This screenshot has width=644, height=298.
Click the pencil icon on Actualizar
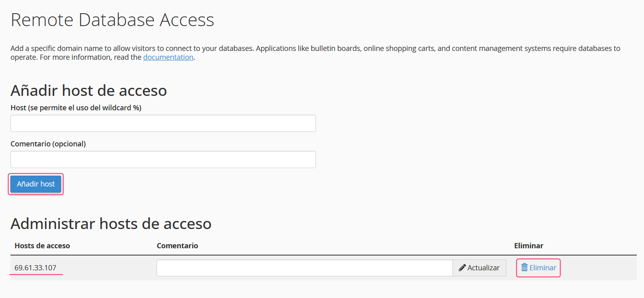pyautogui.click(x=462, y=268)
